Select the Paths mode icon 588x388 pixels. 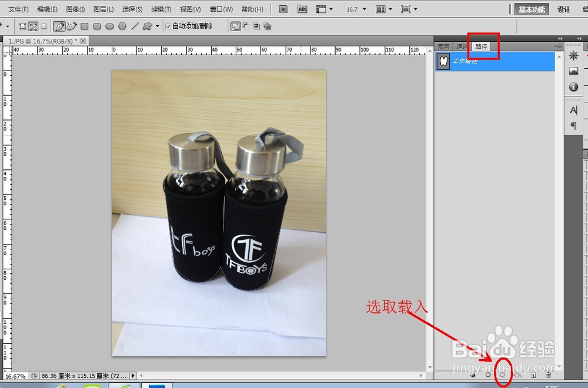coord(33,26)
